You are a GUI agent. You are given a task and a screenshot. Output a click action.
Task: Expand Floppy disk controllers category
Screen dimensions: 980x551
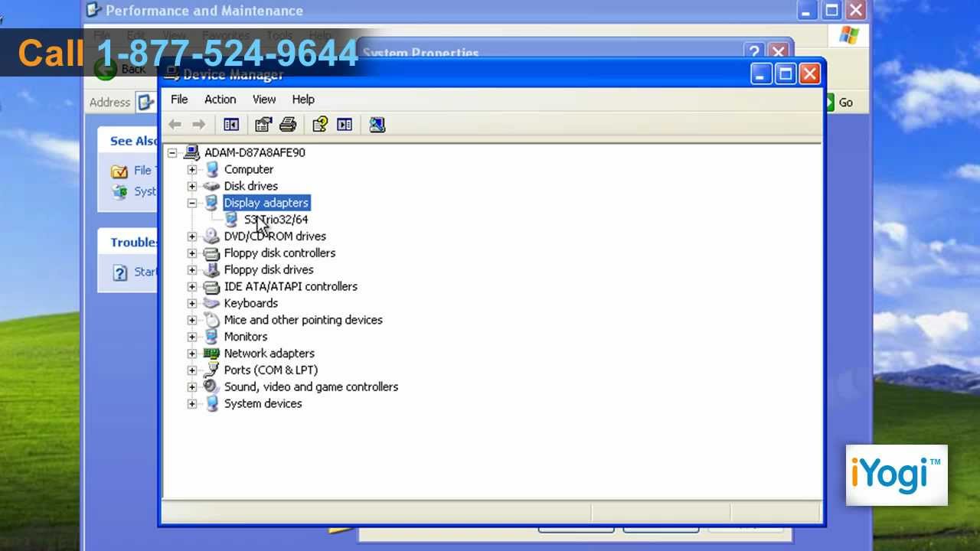pyautogui.click(x=191, y=253)
